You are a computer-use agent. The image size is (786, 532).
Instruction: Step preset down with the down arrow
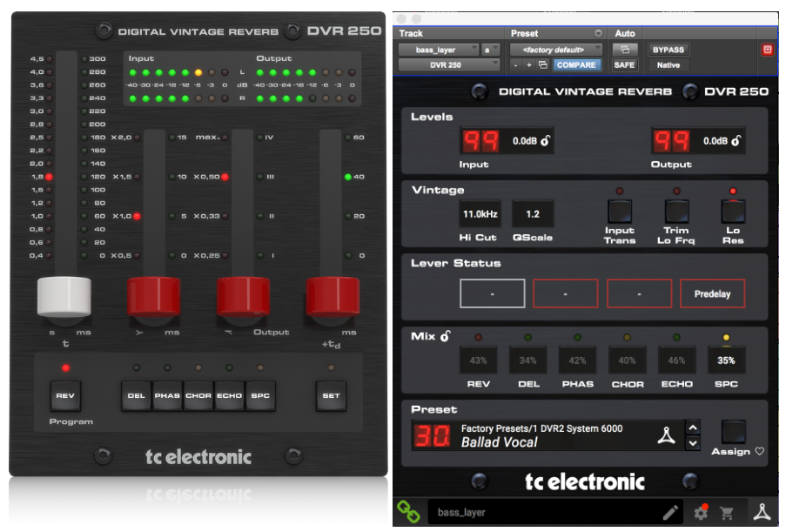point(693,442)
